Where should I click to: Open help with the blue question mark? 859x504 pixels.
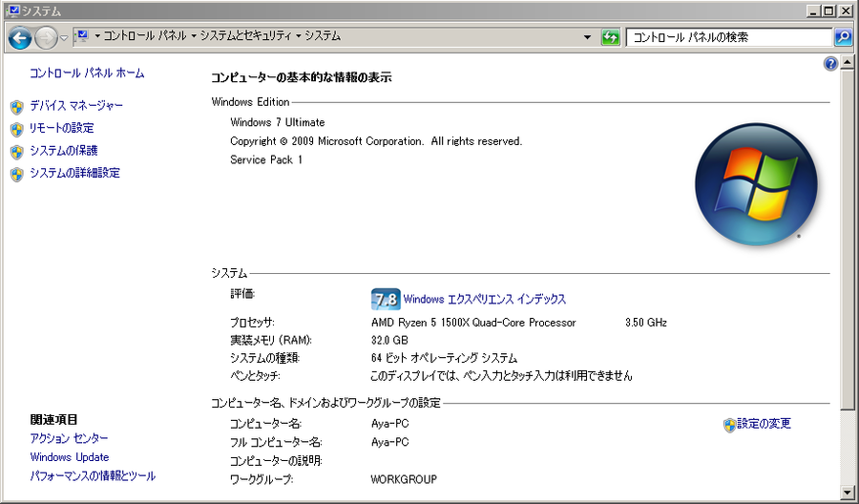coord(830,64)
